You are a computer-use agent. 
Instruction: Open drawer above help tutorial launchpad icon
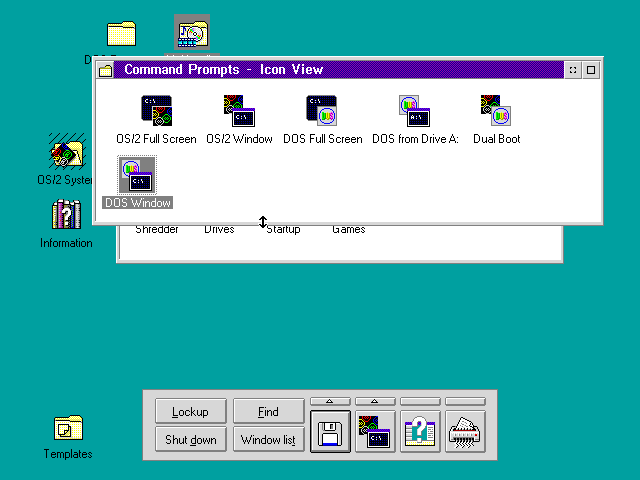tap(420, 402)
